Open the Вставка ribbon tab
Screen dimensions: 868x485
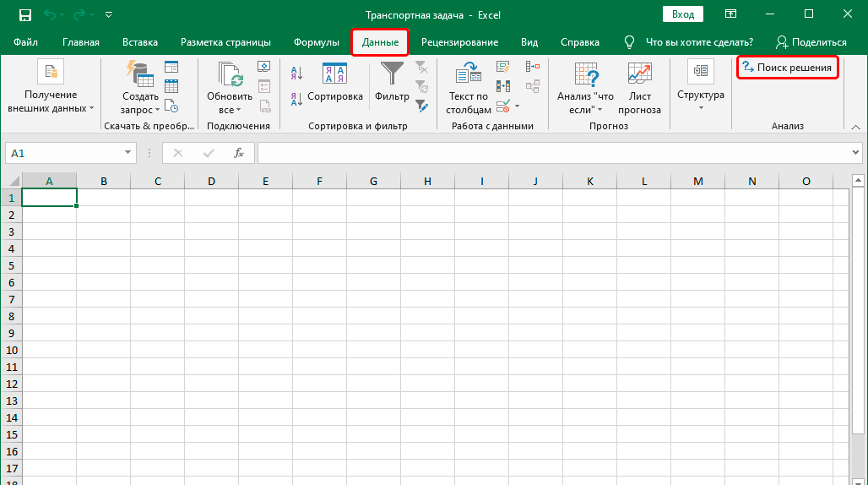(x=139, y=42)
